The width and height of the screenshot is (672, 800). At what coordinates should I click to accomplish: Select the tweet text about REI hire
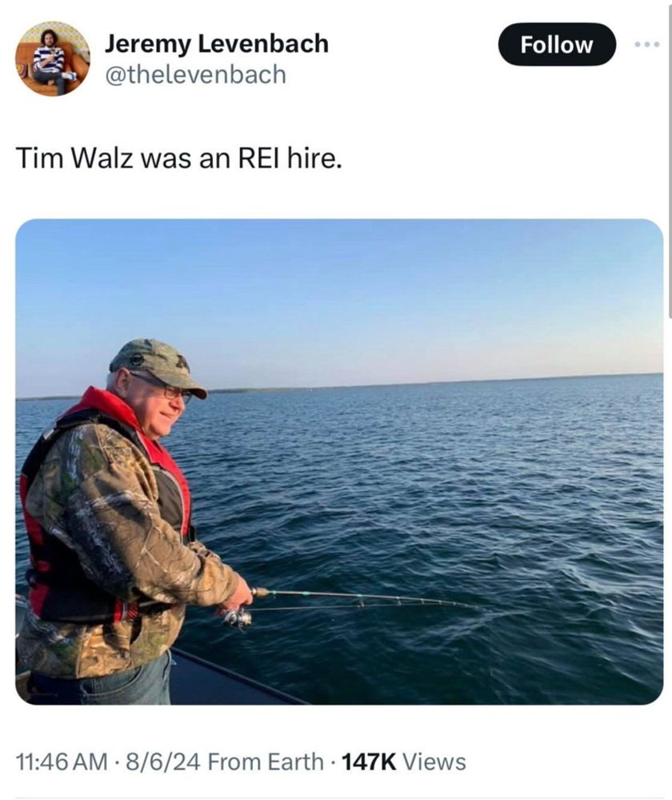pyautogui.click(x=178, y=158)
